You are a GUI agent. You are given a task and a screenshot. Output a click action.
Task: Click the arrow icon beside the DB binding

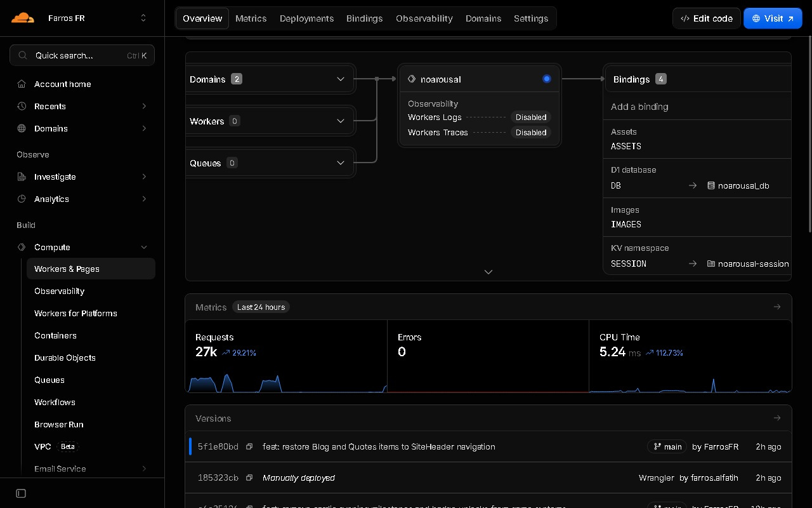point(693,185)
